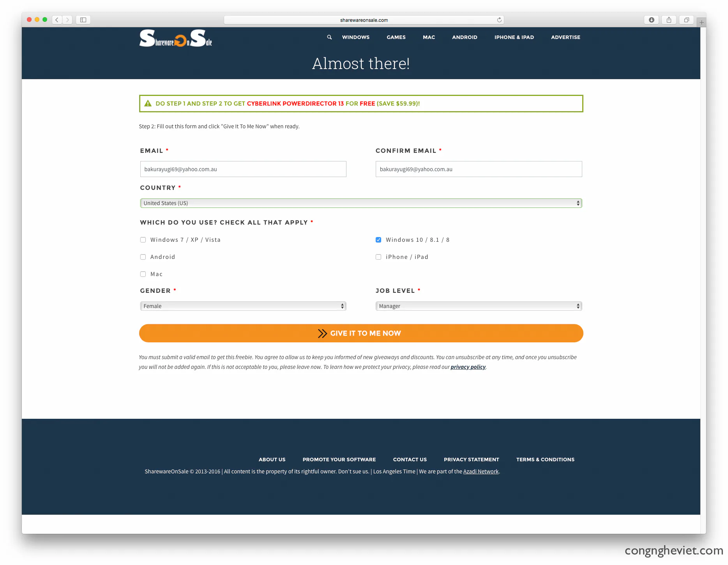Open the iPhone & iPad menu item
The height and width of the screenshot is (565, 728).
click(514, 37)
